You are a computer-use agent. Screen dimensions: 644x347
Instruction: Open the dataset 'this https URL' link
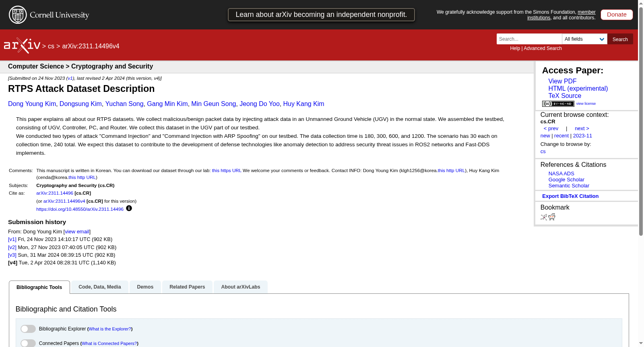click(x=227, y=170)
